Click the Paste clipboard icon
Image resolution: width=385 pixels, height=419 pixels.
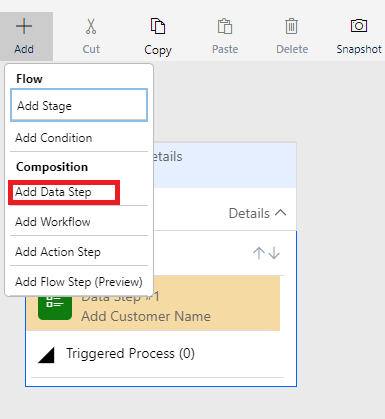(x=225, y=26)
